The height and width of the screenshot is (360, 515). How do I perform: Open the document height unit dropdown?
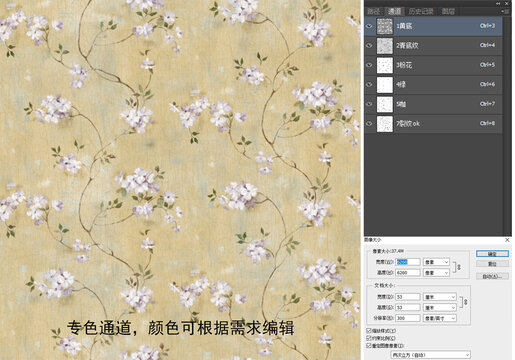[440, 307]
